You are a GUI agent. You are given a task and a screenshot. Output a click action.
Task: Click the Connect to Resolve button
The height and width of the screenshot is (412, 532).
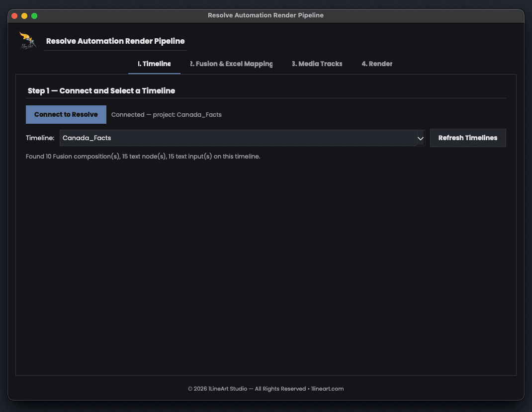[x=66, y=115]
